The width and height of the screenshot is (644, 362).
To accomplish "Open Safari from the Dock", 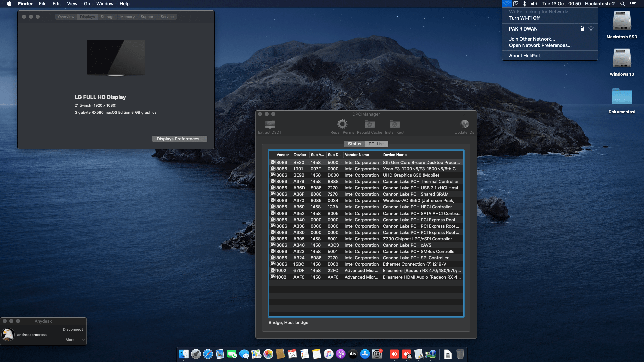I will point(208,354).
